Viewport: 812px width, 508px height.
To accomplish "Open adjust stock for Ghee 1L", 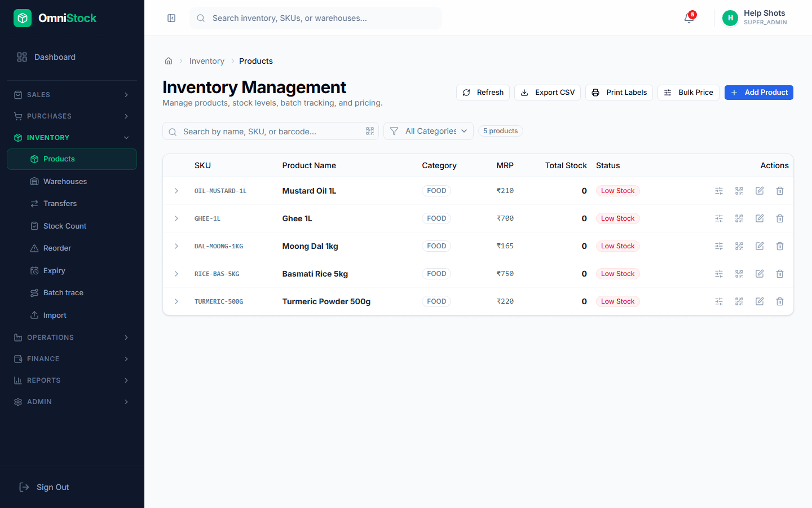I will (719, 218).
